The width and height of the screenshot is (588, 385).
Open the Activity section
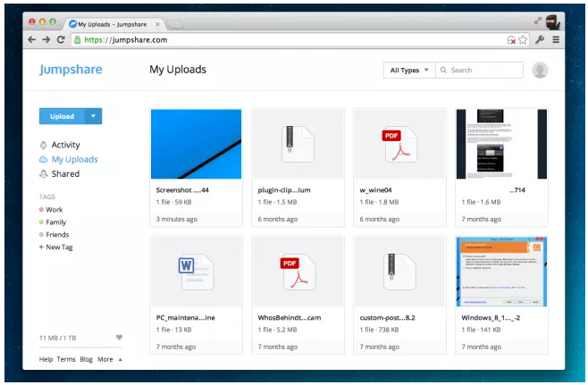point(65,145)
